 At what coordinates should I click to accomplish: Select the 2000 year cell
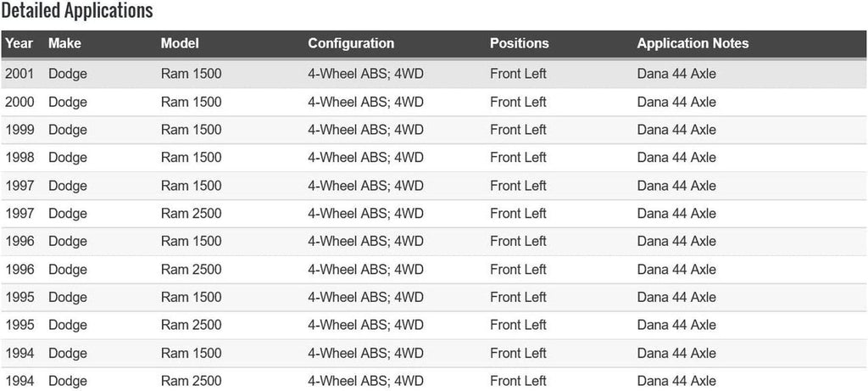pos(19,102)
